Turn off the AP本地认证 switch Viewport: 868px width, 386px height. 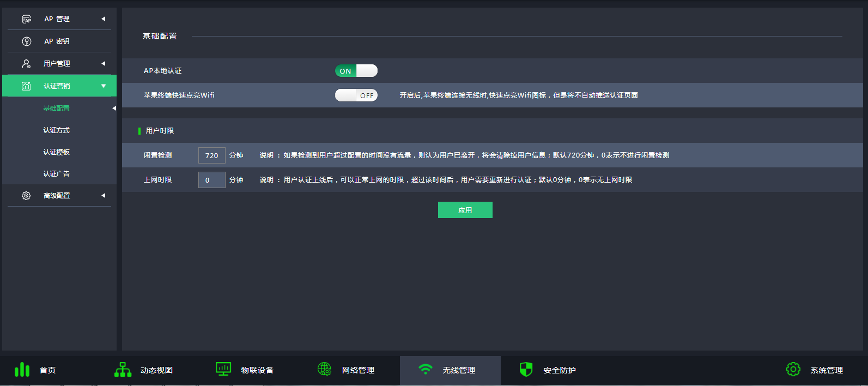pos(356,71)
